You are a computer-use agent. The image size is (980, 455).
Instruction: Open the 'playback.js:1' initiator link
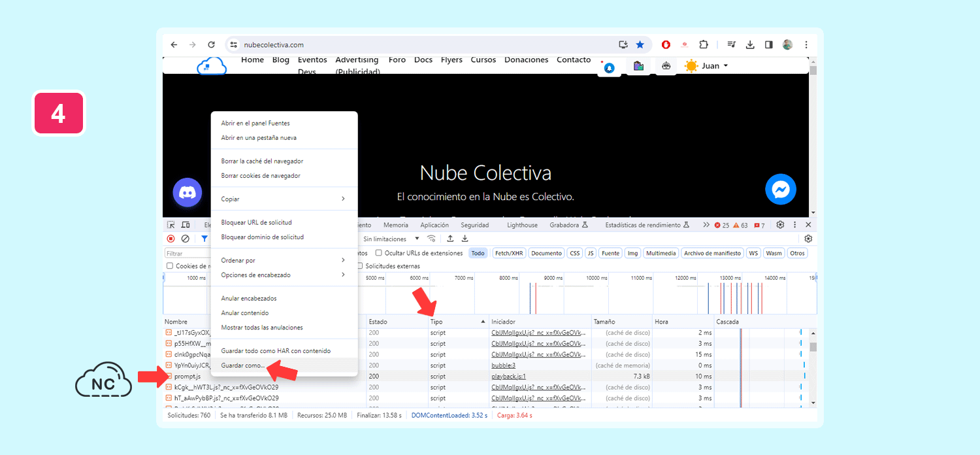point(508,377)
